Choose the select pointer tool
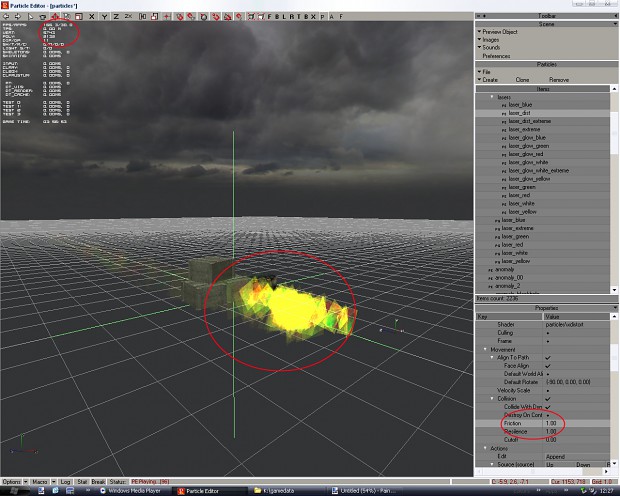Image resolution: width=620 pixels, height=496 pixels. pyautogui.click(x=30, y=17)
